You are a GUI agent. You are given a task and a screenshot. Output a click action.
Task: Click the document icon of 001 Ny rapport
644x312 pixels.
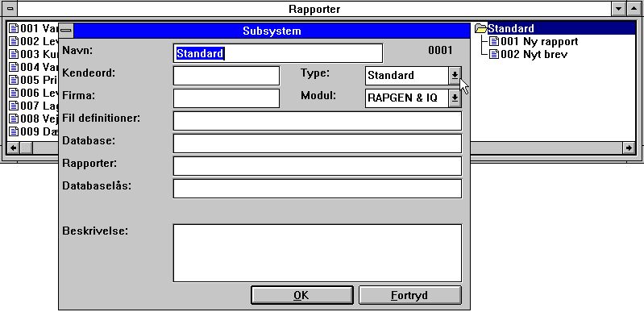pyautogui.click(x=494, y=41)
